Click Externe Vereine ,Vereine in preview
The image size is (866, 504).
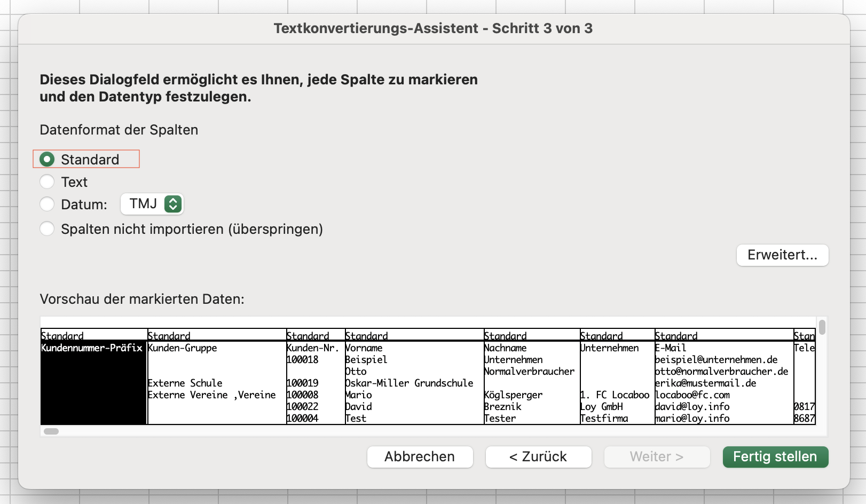tap(212, 395)
